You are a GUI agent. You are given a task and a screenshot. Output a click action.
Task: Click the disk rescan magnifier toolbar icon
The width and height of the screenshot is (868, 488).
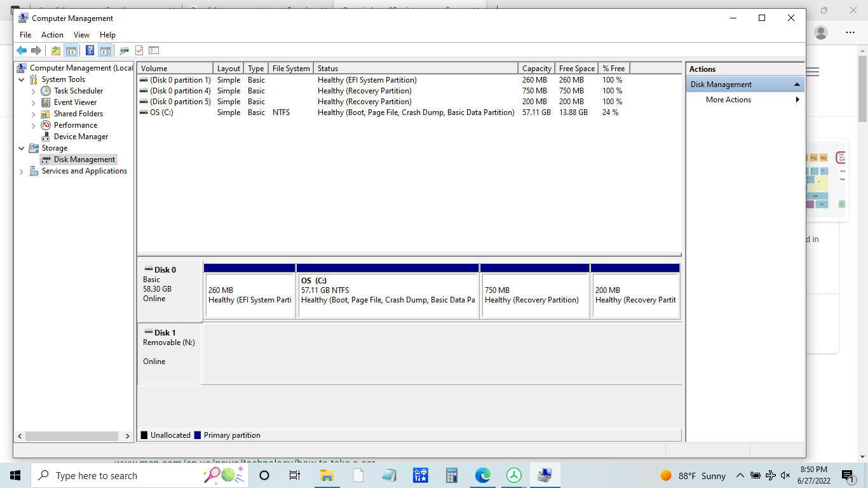click(124, 51)
